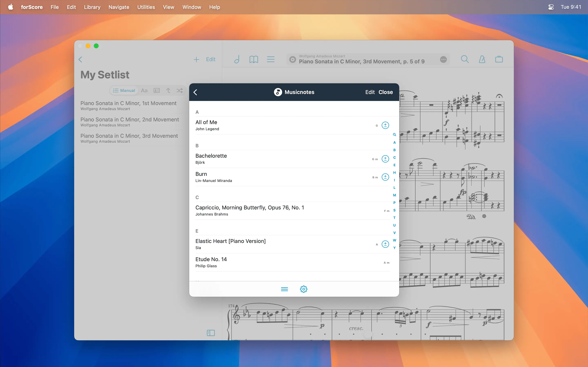The width and height of the screenshot is (588, 367).
Task: Click the shuffle setlist icon
Action: pyautogui.click(x=179, y=91)
